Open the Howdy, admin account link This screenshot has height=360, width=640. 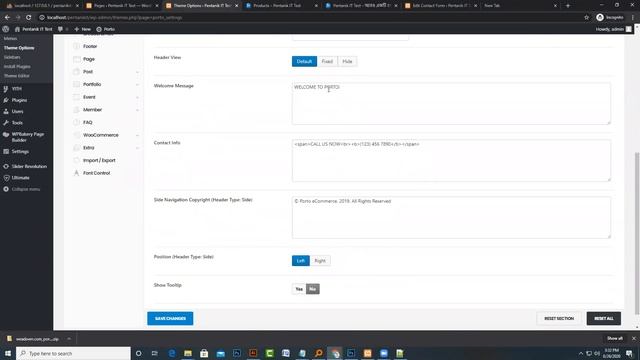[x=613, y=29]
